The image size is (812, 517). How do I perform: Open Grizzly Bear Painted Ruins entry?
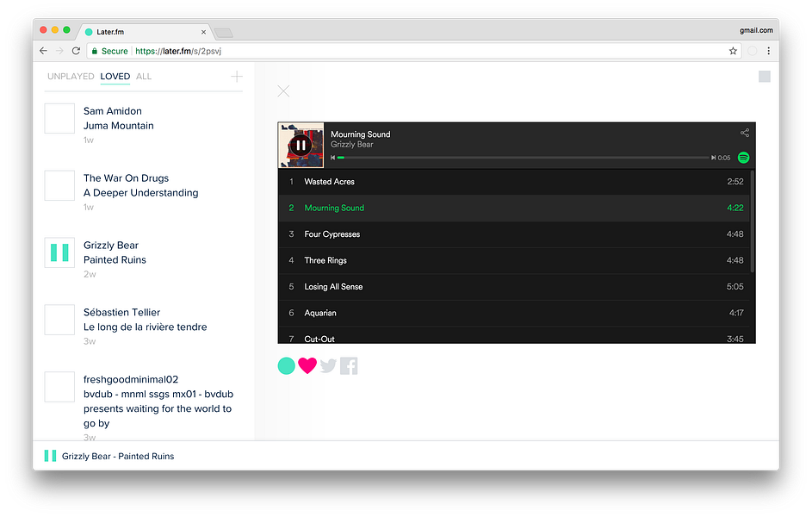click(x=115, y=252)
